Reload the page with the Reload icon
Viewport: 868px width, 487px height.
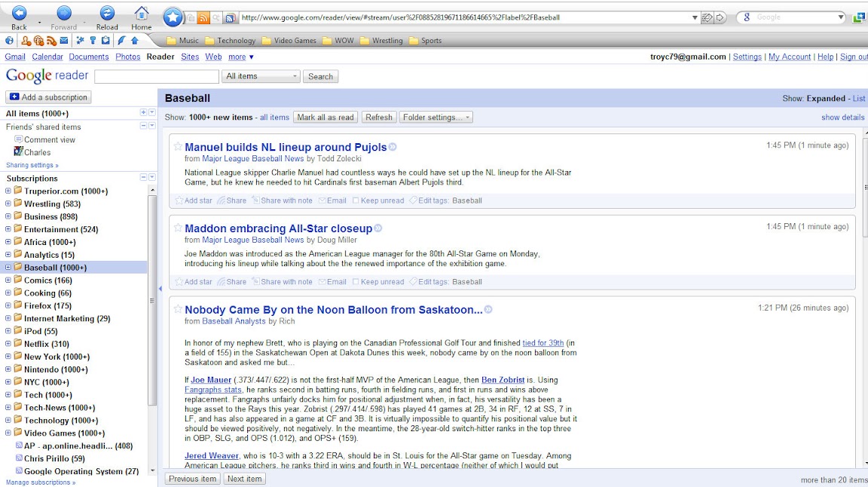click(107, 14)
